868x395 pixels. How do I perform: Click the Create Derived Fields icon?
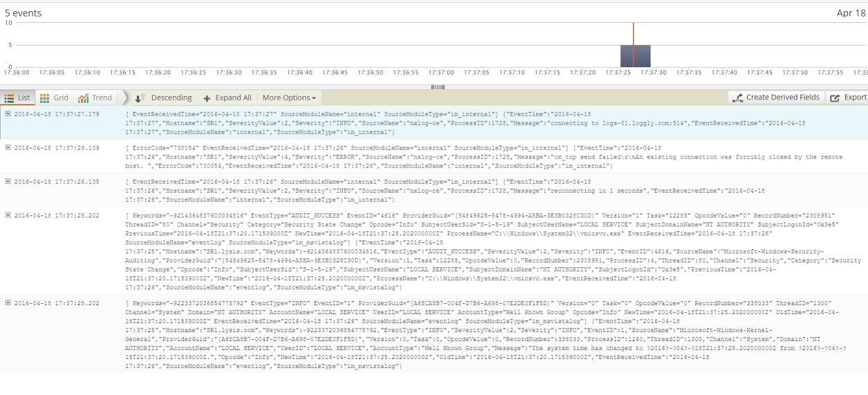point(738,98)
